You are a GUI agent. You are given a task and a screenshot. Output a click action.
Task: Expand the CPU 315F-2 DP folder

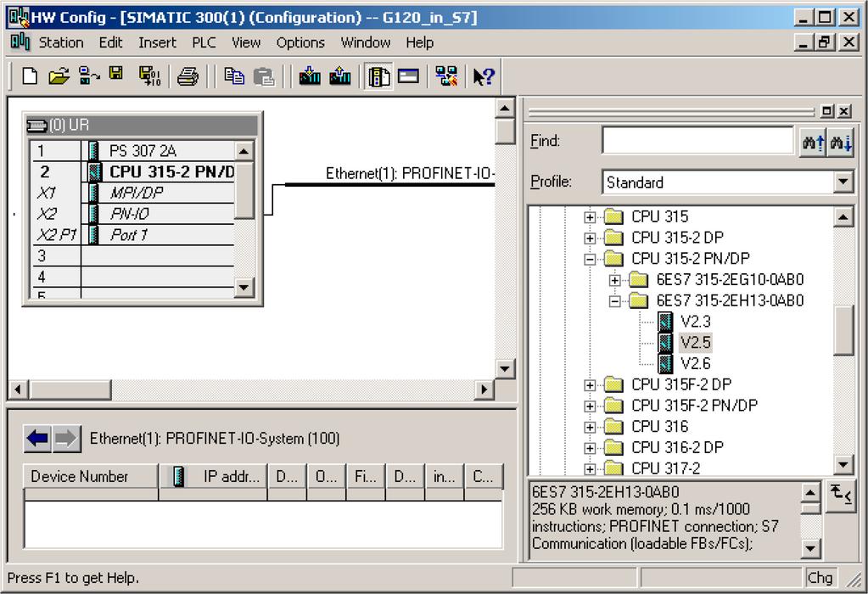coord(590,385)
